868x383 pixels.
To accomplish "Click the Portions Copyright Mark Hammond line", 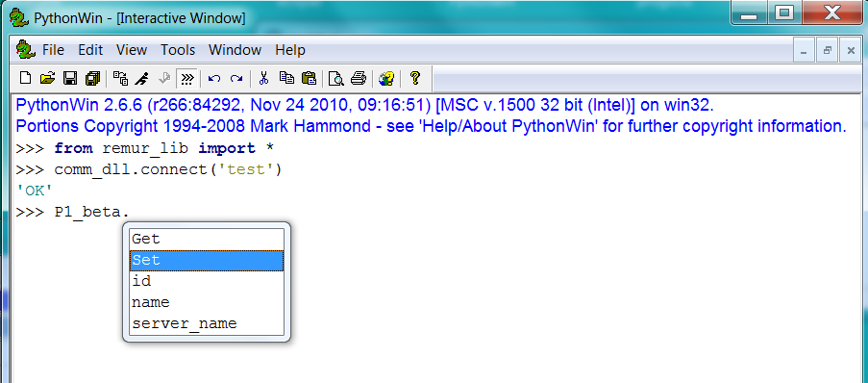I will (x=432, y=126).
